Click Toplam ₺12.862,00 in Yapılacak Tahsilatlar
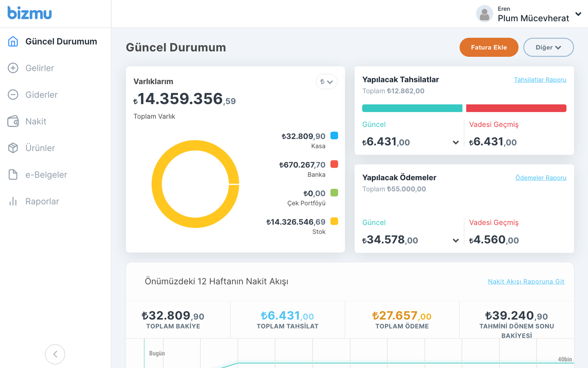The width and height of the screenshot is (588, 368). (393, 91)
